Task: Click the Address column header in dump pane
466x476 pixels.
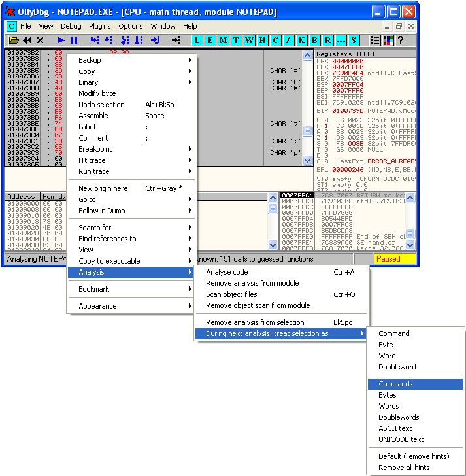Action: pos(22,196)
